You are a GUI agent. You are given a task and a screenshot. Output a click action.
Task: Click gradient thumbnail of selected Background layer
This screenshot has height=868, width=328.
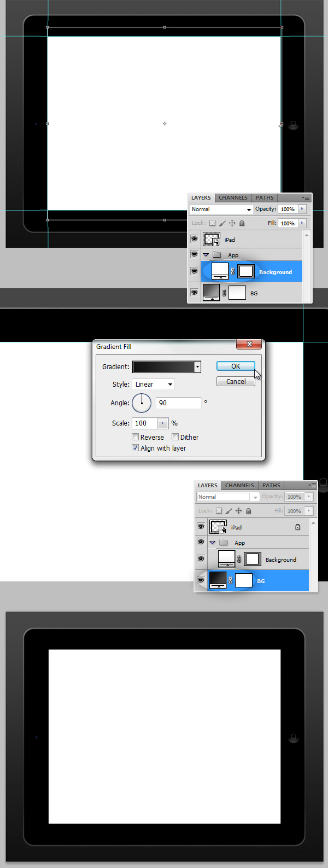pyautogui.click(x=220, y=271)
